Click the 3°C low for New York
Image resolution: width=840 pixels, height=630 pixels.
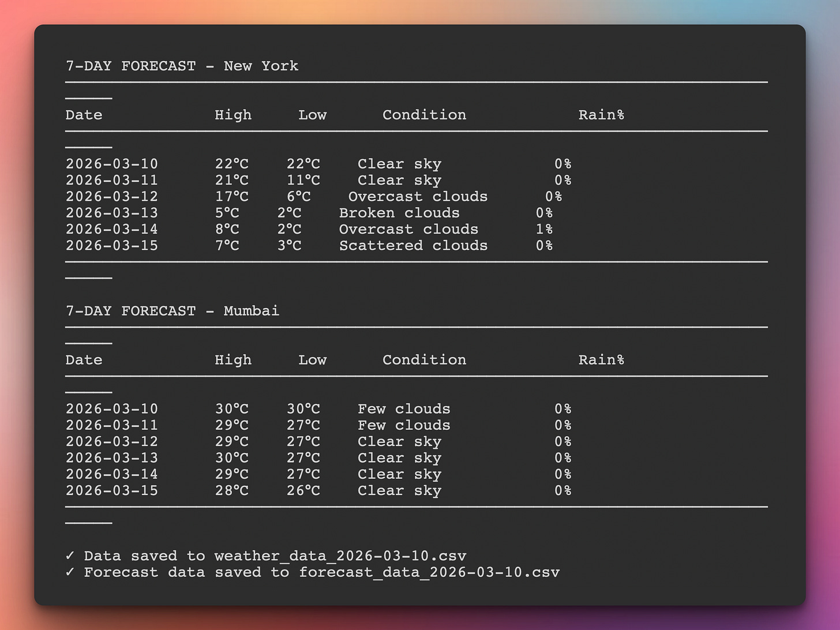[x=290, y=246]
